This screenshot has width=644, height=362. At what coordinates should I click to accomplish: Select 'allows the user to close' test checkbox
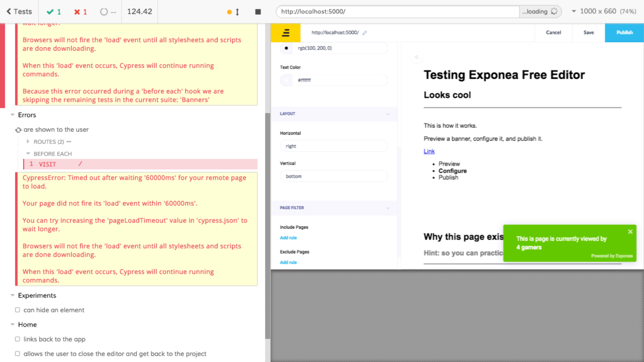click(17, 353)
